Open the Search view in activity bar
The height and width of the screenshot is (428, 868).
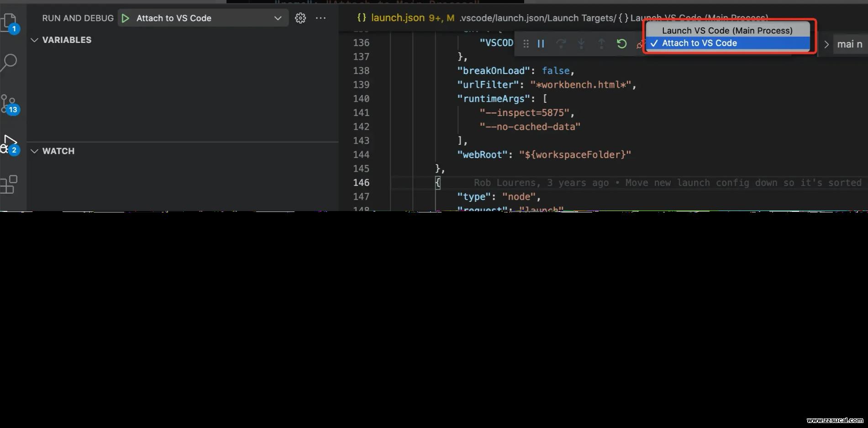tap(9, 63)
